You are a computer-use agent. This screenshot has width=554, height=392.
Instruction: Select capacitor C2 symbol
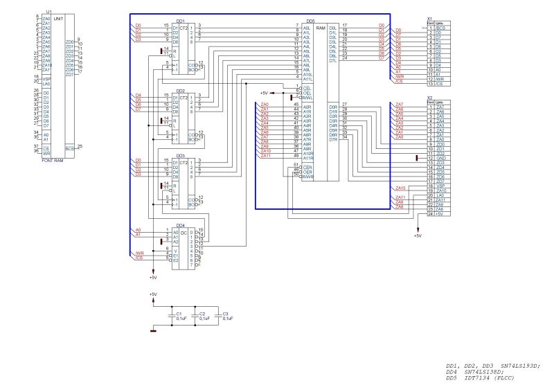point(195,317)
